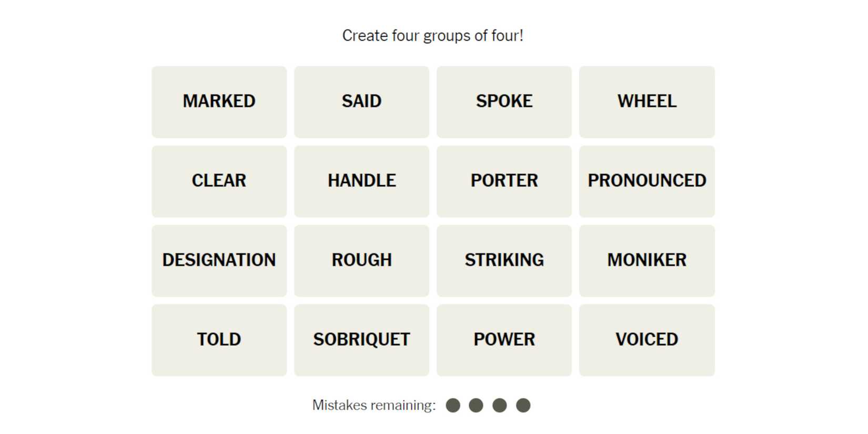Choose the SOBRIQUET tile

[361, 340]
